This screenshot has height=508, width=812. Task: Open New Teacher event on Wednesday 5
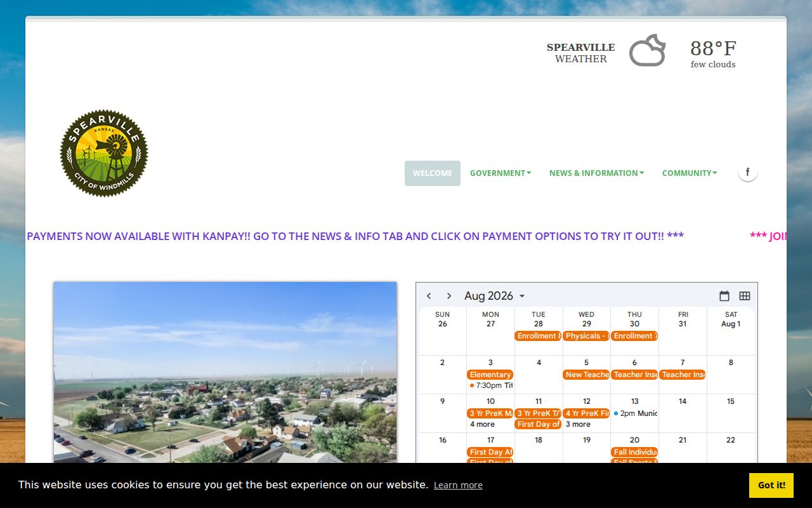coord(586,375)
